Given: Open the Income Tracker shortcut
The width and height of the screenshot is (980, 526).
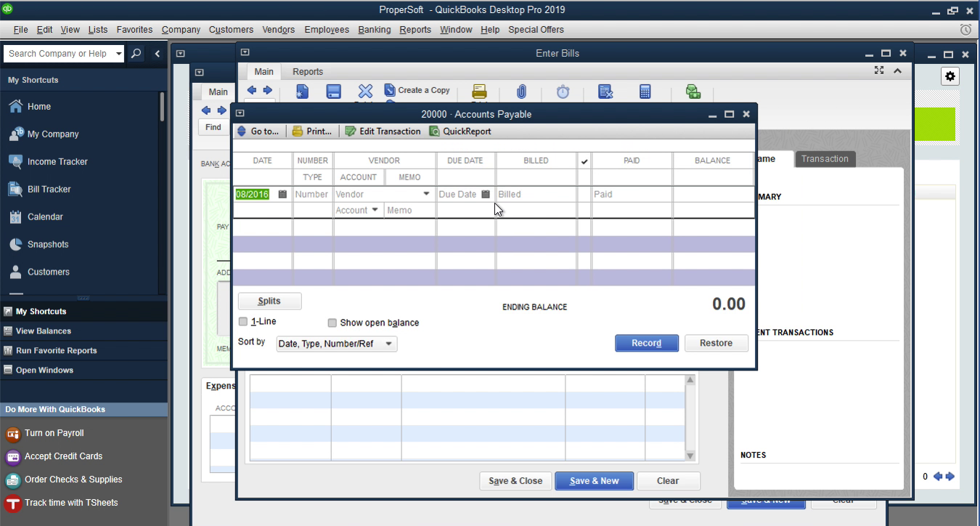Looking at the screenshot, I should coord(57,161).
